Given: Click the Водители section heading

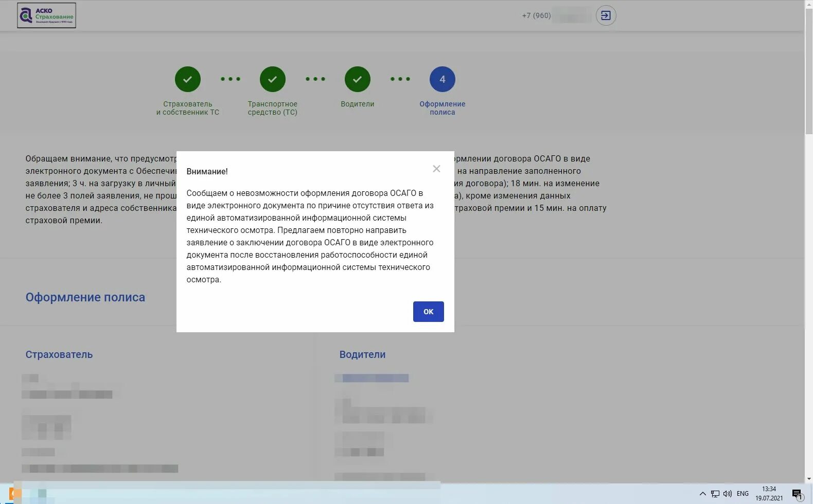Looking at the screenshot, I should [x=362, y=354].
